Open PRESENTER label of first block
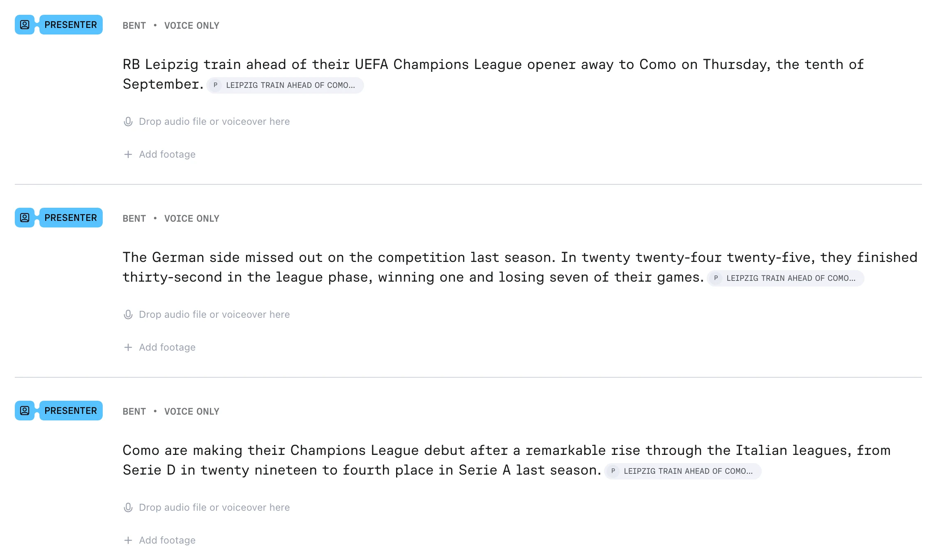Image resolution: width=945 pixels, height=560 pixels. (x=71, y=25)
